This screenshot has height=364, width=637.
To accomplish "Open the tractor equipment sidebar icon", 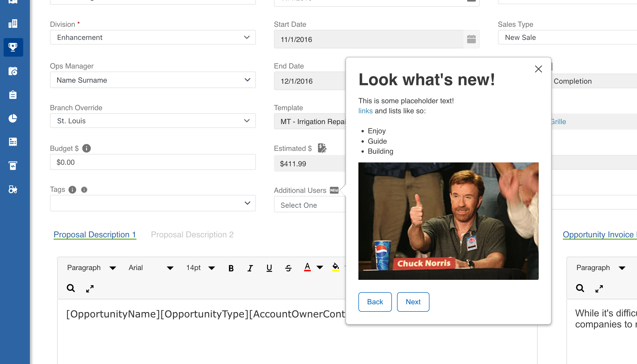I will (13, 189).
